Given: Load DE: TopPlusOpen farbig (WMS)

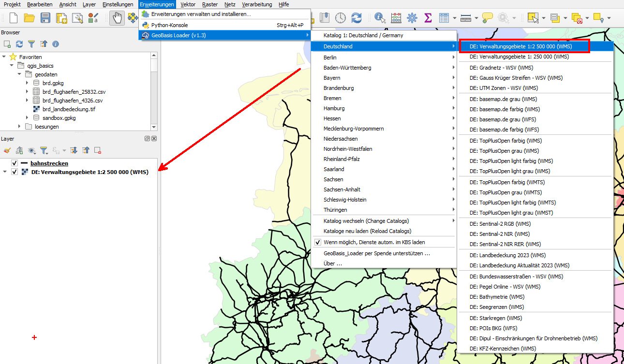Looking at the screenshot, I should click(x=535, y=141).
